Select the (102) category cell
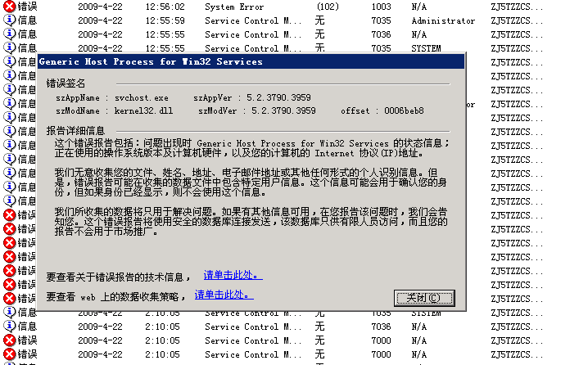 [328, 7]
